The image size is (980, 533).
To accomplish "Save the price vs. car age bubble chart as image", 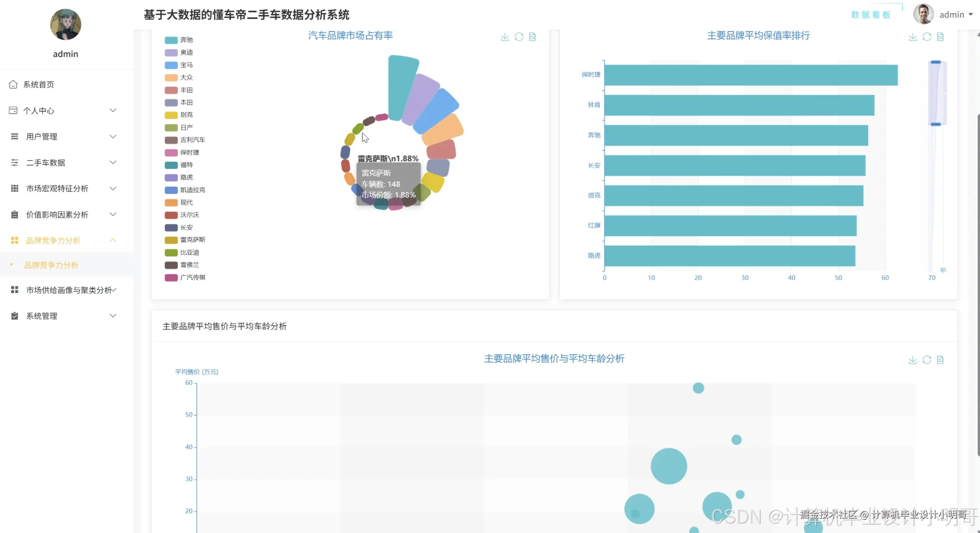I will click(x=913, y=360).
